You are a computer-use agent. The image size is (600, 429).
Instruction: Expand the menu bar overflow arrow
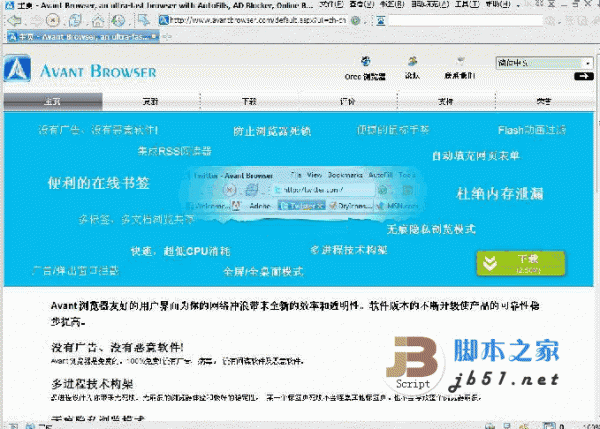(x=518, y=5)
